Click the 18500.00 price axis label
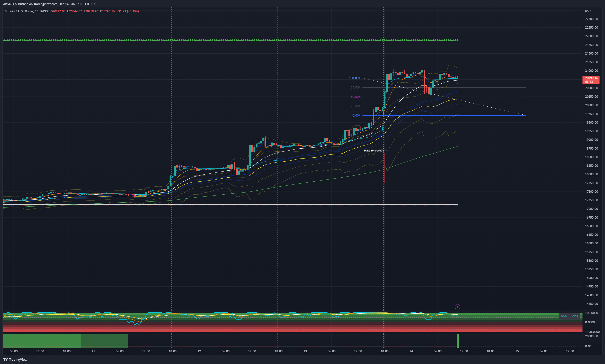 point(591,157)
